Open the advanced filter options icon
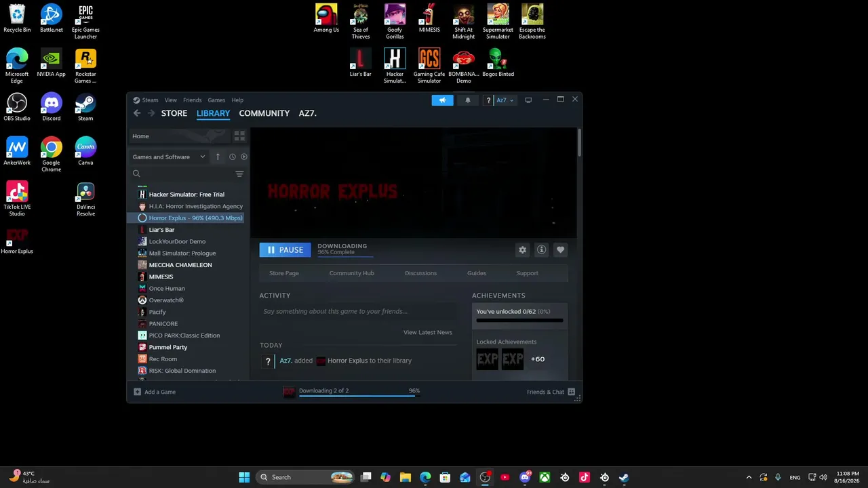The width and height of the screenshot is (868, 488). (239, 174)
